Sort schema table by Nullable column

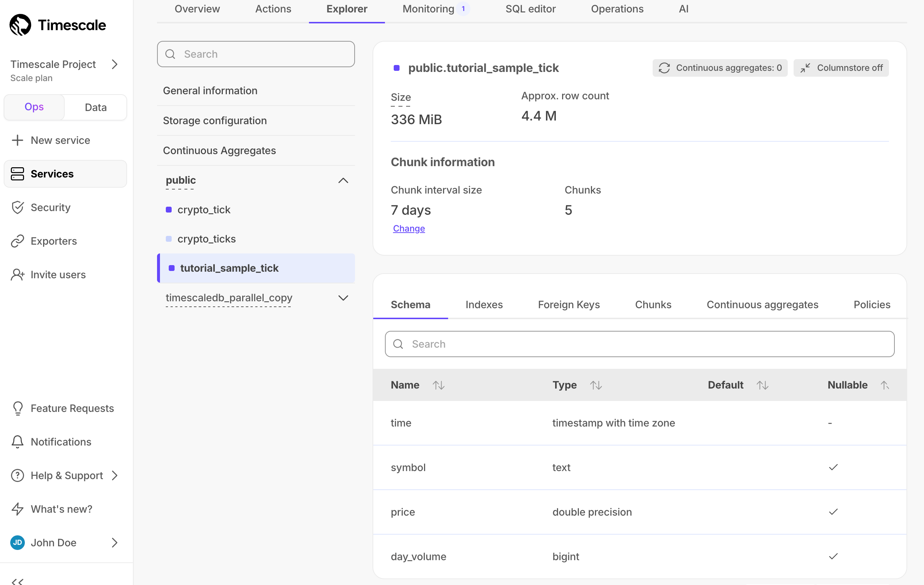885,385
